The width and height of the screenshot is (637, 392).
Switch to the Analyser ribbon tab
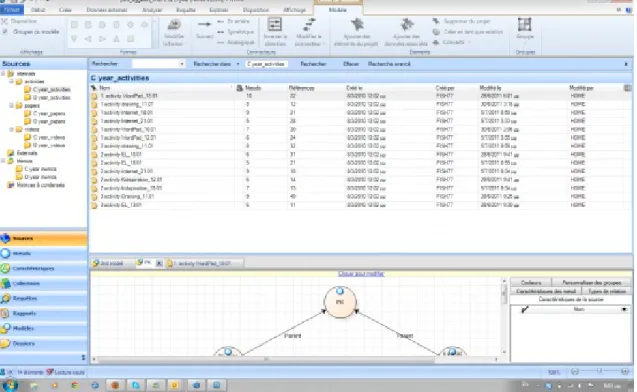tap(152, 10)
